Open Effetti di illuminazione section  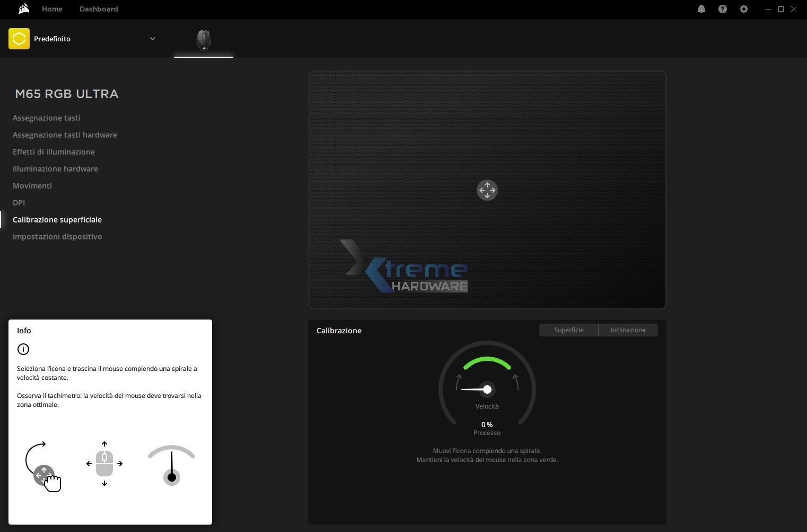(54, 152)
